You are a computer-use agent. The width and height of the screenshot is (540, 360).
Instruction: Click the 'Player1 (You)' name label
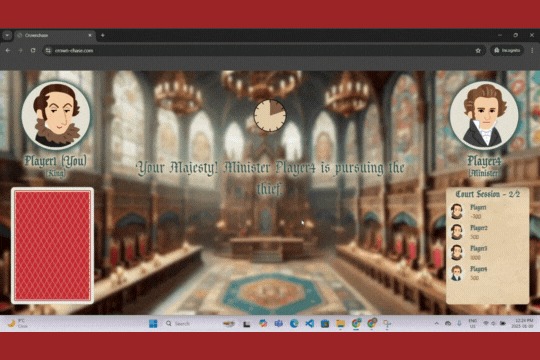(x=55, y=161)
